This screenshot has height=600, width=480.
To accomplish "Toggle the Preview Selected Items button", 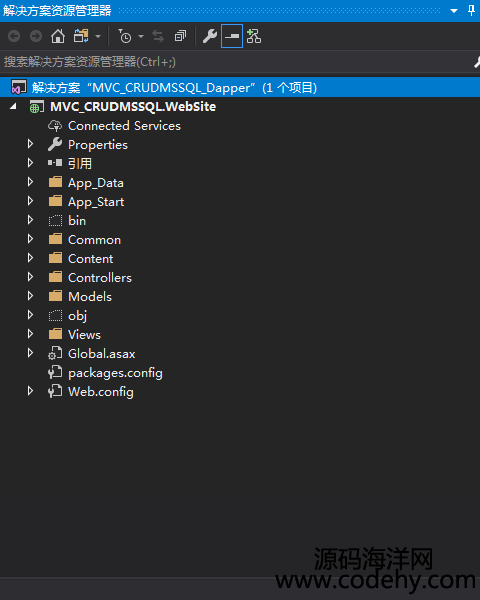I will tap(232, 36).
